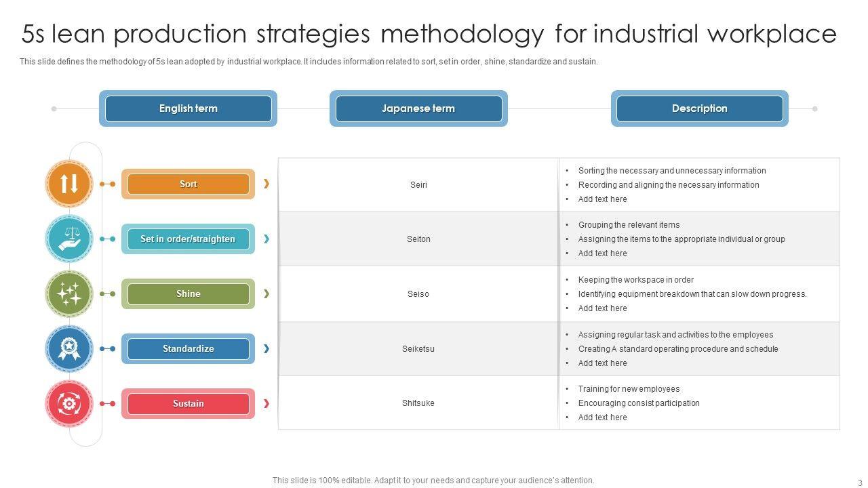Click the teal chevron beside Set in order
The image size is (868, 488).
tap(267, 239)
